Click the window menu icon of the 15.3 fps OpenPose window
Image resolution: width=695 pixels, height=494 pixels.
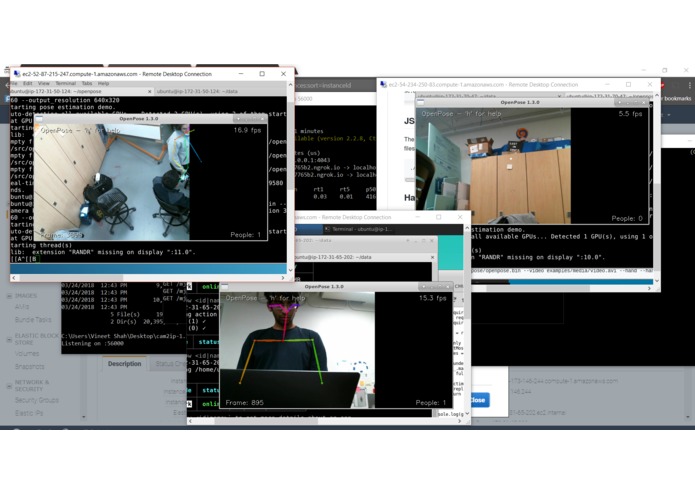[225, 287]
